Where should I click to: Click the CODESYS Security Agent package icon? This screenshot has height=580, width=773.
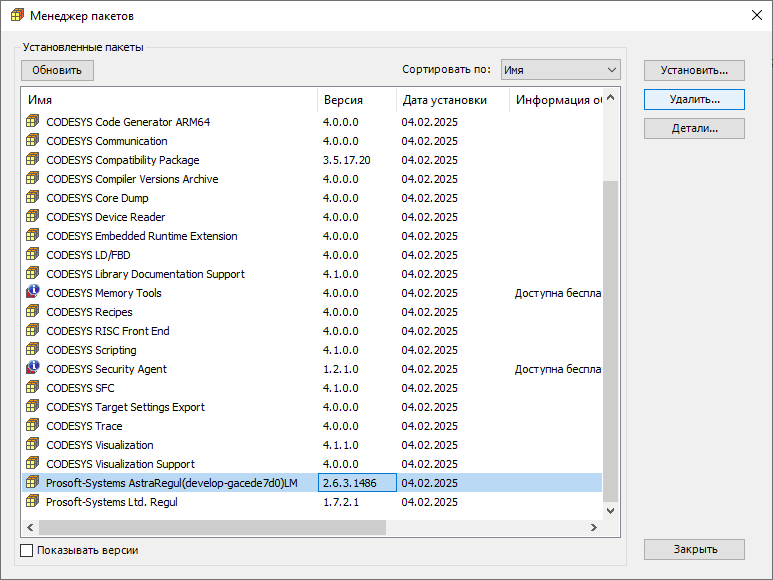click(x=33, y=369)
